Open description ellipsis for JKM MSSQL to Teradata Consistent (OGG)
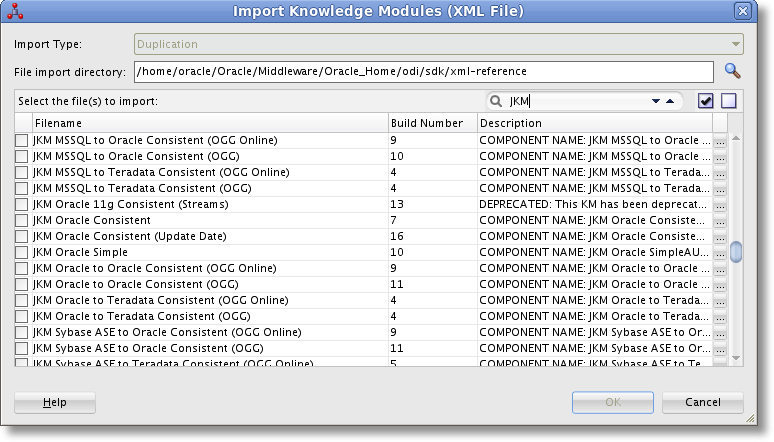The image size is (774, 442). [x=720, y=189]
